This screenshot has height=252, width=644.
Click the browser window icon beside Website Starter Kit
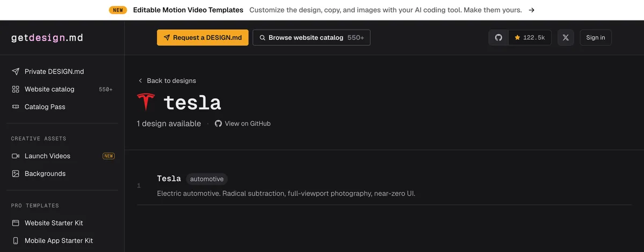coord(16,223)
